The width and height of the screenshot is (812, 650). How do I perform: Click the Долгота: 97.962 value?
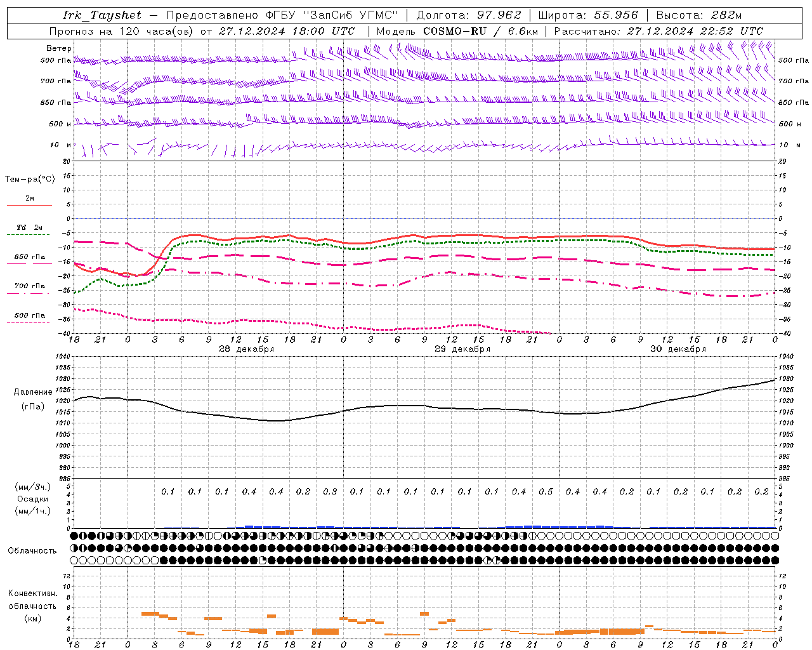click(468, 15)
